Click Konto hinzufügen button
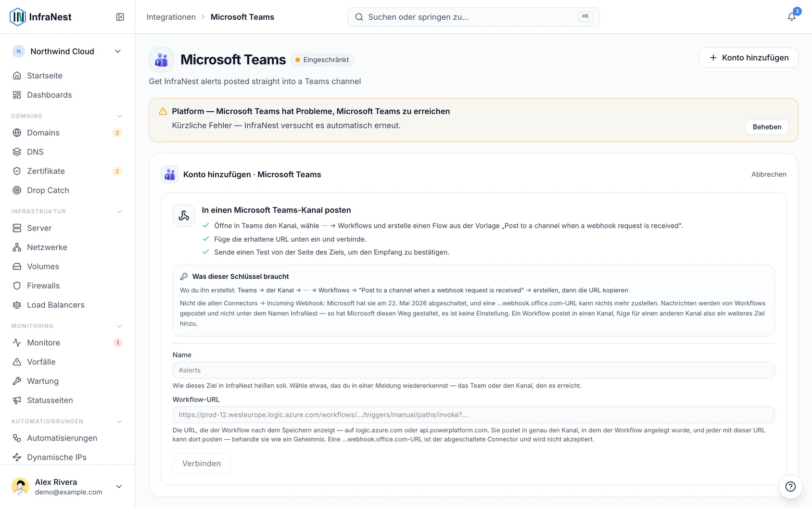This screenshot has height=508, width=812. click(x=749, y=57)
